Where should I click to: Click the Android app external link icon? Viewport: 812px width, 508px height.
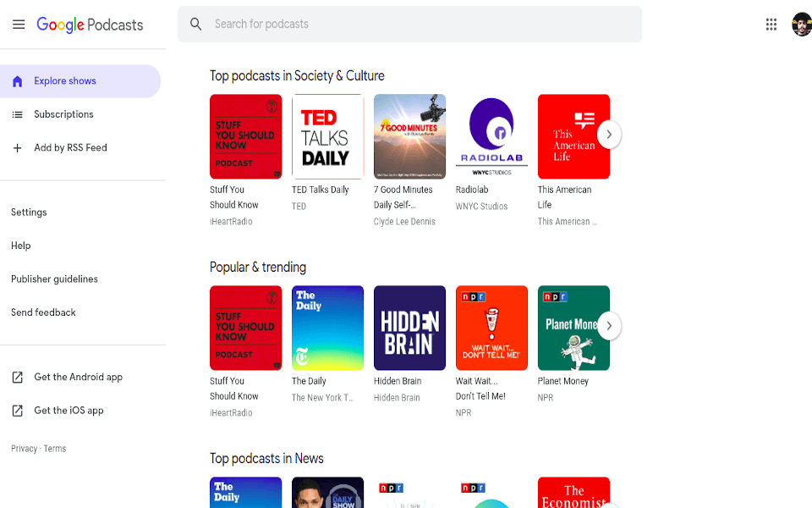click(x=17, y=378)
